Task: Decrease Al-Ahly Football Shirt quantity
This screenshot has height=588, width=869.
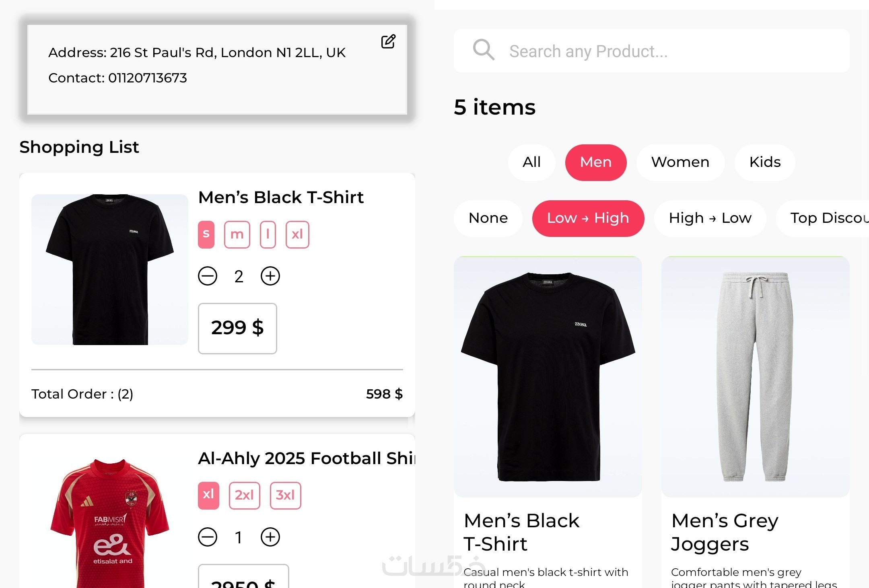Action: click(208, 537)
